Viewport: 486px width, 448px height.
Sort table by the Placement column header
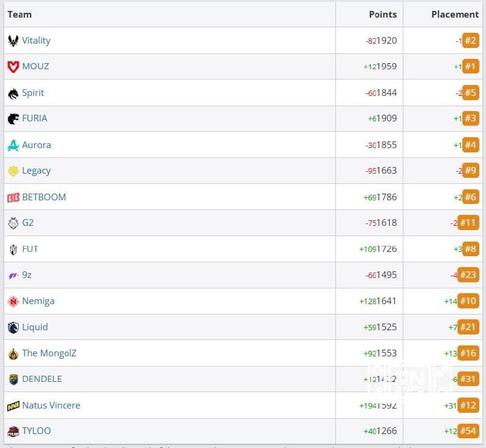(x=455, y=15)
